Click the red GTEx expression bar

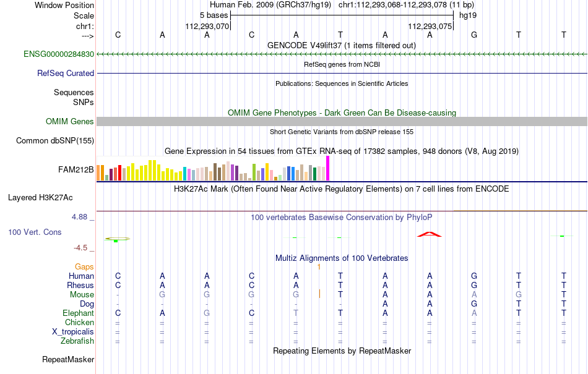click(119, 173)
